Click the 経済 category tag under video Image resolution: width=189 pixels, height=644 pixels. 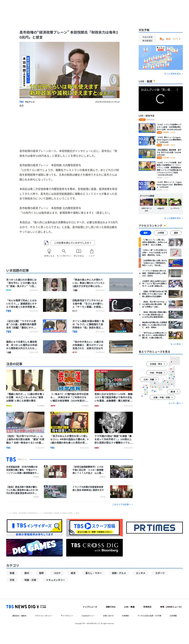tap(21, 106)
